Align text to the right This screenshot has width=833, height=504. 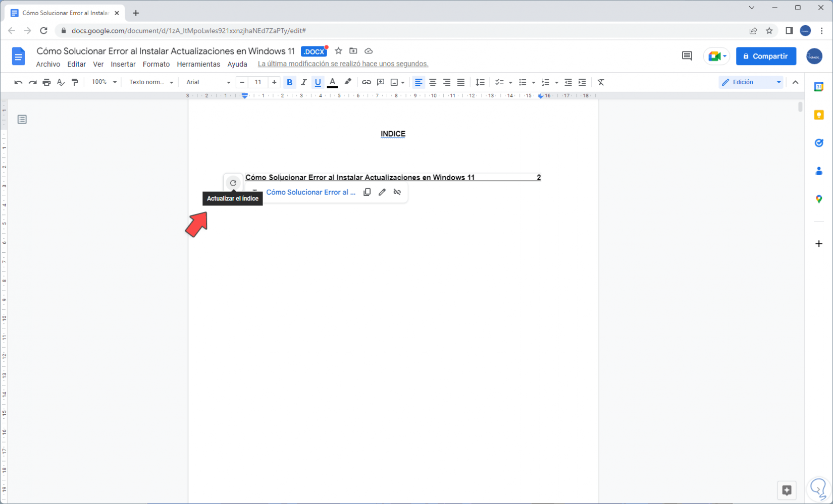point(447,82)
